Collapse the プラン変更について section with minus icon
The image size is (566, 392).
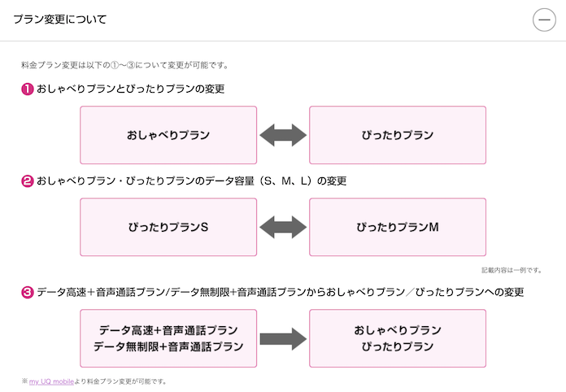coord(544,20)
